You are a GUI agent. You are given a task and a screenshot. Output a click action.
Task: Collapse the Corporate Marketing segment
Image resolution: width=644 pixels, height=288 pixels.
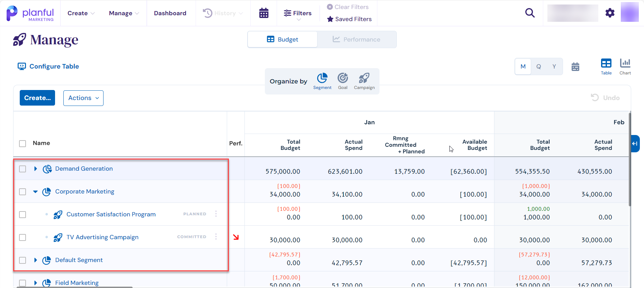pos(35,191)
